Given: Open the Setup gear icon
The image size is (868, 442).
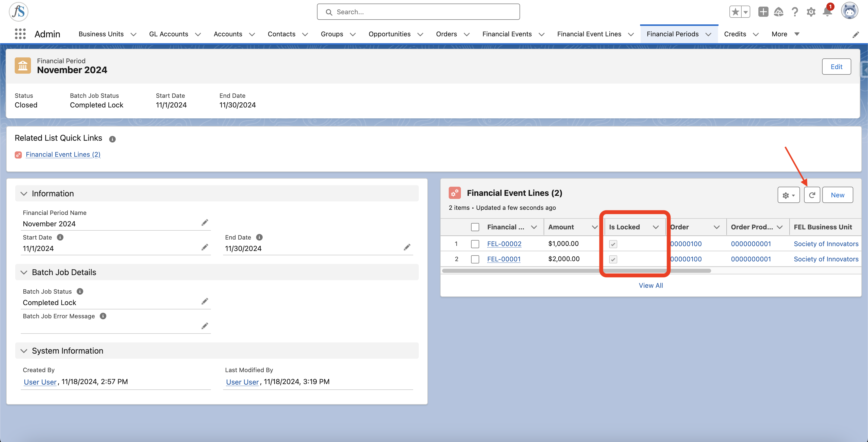Looking at the screenshot, I should tap(811, 12).
